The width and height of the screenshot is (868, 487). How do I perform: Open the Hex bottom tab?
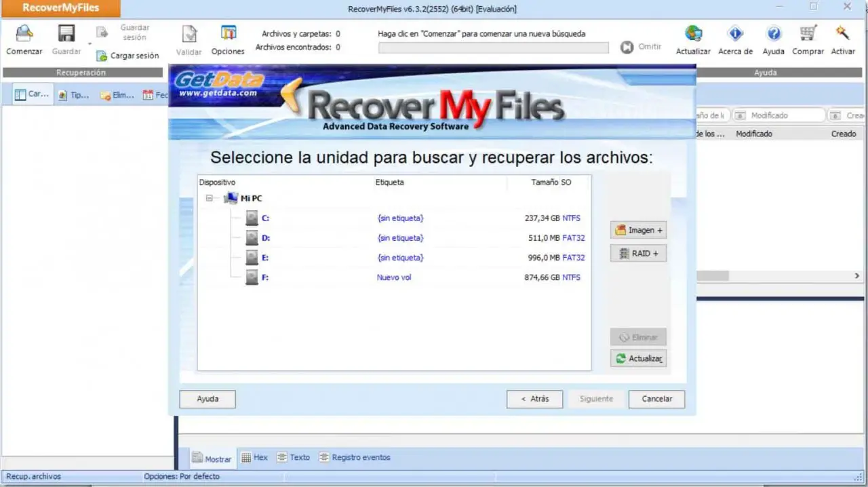tap(254, 457)
